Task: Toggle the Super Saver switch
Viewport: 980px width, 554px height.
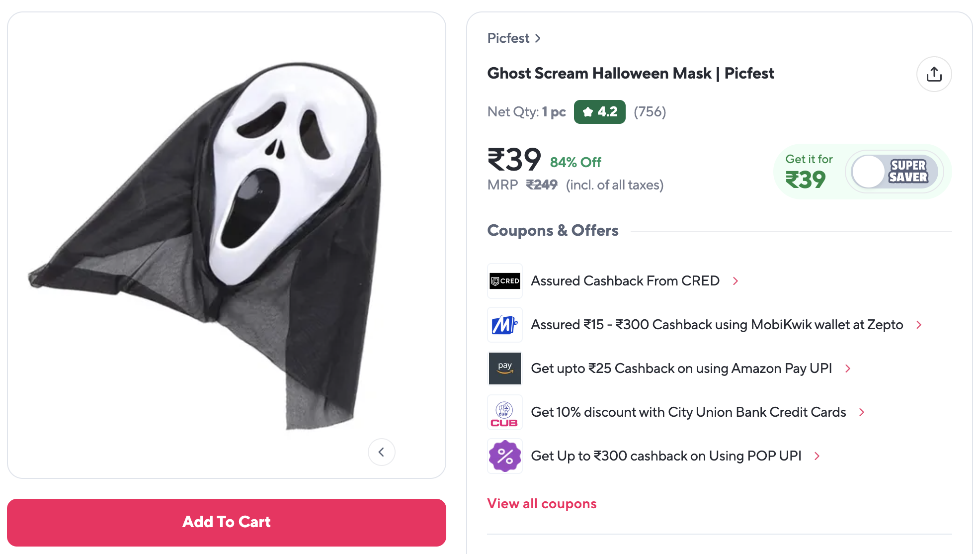Action: pos(894,172)
